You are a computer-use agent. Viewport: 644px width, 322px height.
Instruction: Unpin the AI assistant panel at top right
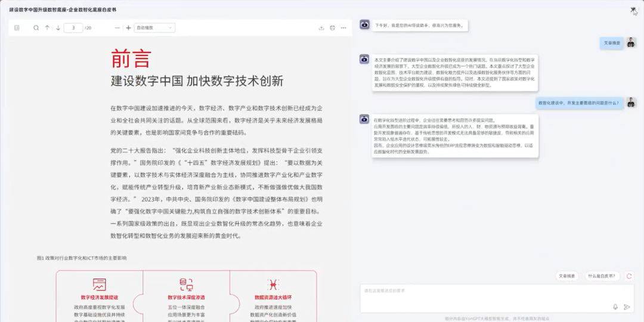tap(633, 10)
